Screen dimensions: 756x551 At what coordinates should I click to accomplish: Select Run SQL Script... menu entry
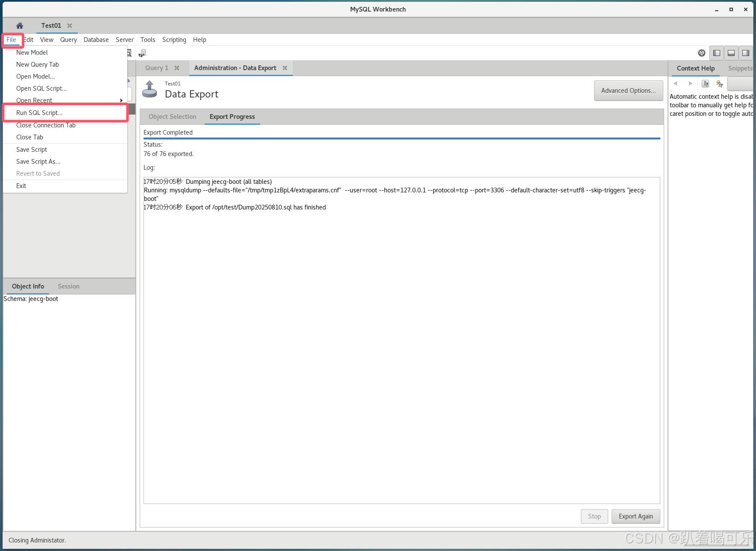(x=65, y=113)
